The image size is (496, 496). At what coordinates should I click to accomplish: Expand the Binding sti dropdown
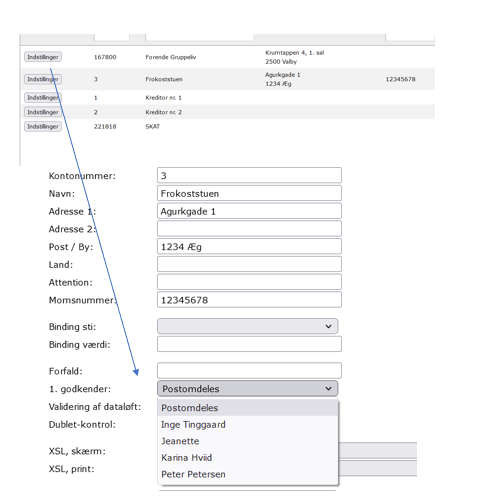(x=247, y=326)
